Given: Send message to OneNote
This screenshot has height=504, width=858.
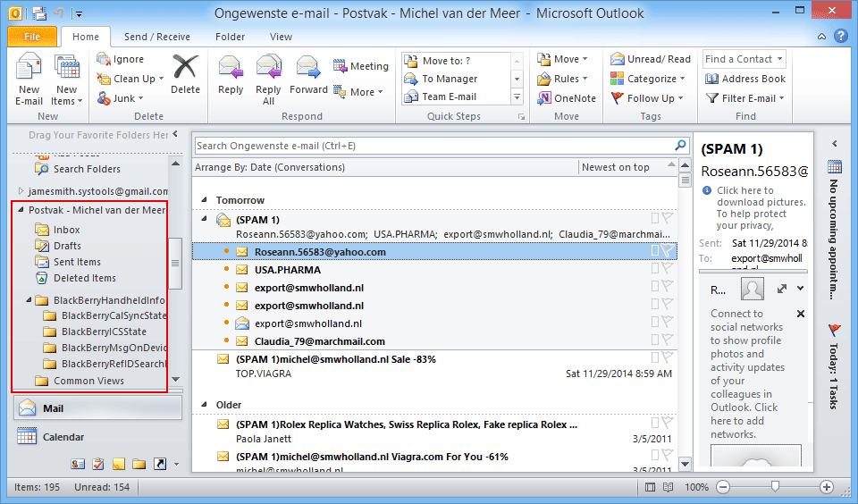Looking at the screenshot, I should [567, 98].
